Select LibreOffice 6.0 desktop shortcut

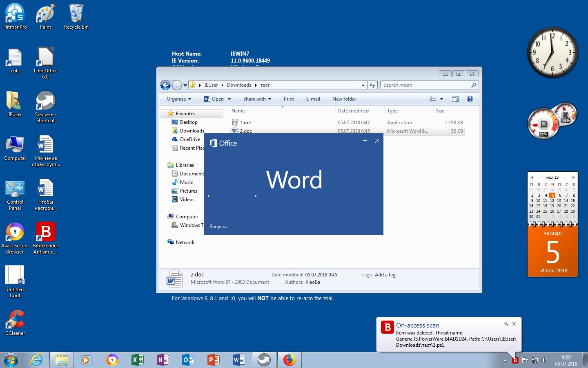coord(45,63)
